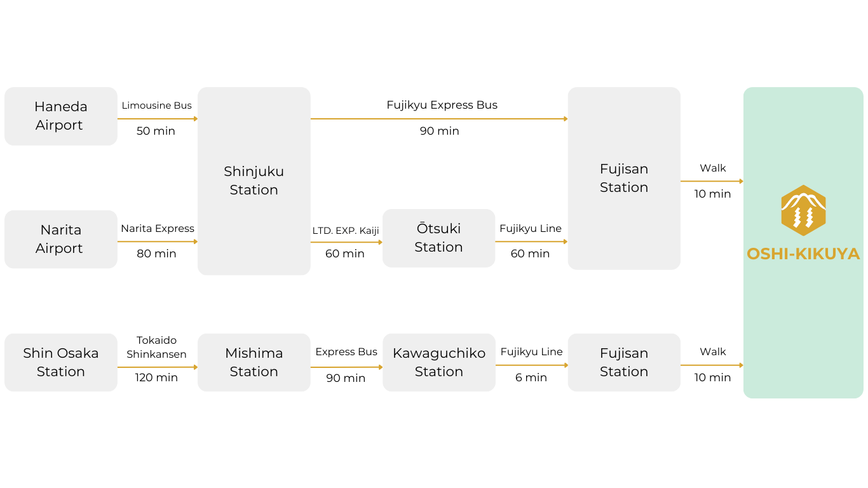Viewport: 868px width, 488px height.
Task: Select the Shin Osaka Station box
Action: [61, 362]
